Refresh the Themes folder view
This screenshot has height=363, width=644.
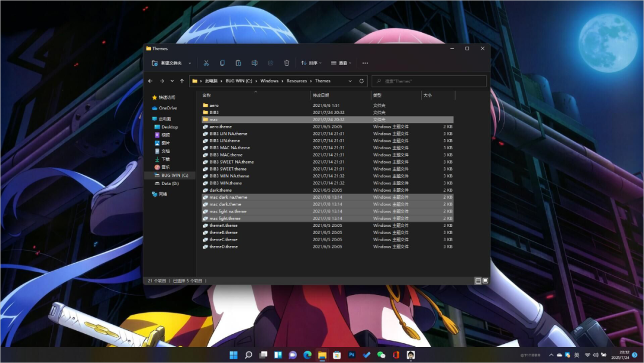pos(361,81)
